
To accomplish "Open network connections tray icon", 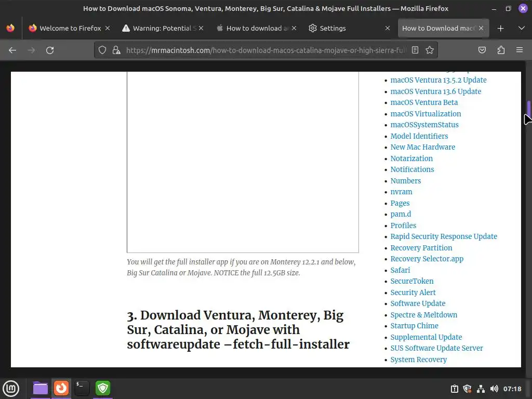I will pyautogui.click(x=481, y=389).
